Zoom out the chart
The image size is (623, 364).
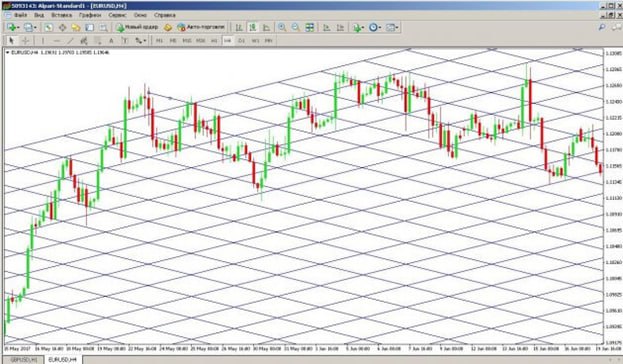(x=296, y=27)
